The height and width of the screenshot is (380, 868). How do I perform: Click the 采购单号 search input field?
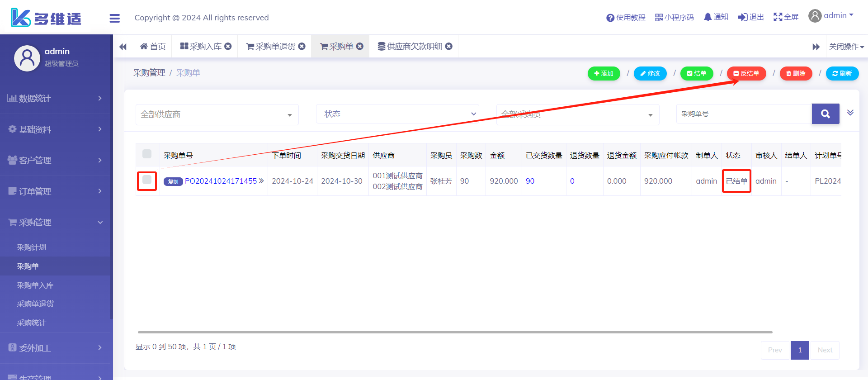tap(744, 114)
